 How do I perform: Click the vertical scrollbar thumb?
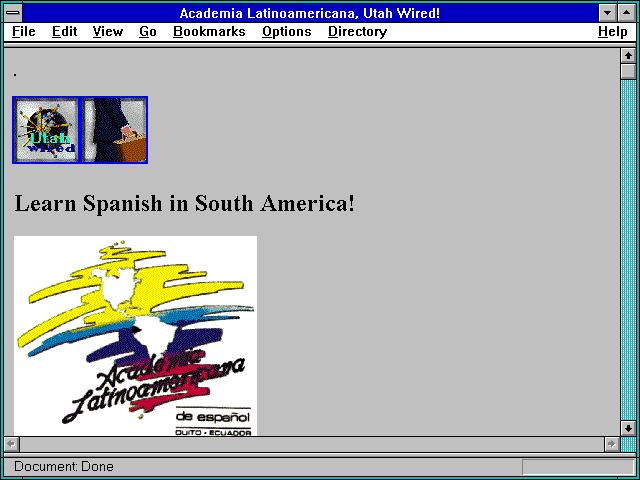click(x=628, y=71)
